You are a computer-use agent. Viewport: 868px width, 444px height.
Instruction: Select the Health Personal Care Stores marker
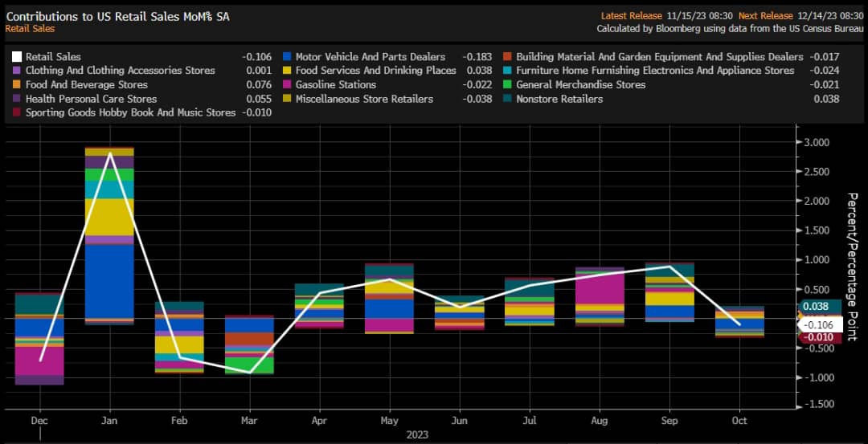(16, 99)
